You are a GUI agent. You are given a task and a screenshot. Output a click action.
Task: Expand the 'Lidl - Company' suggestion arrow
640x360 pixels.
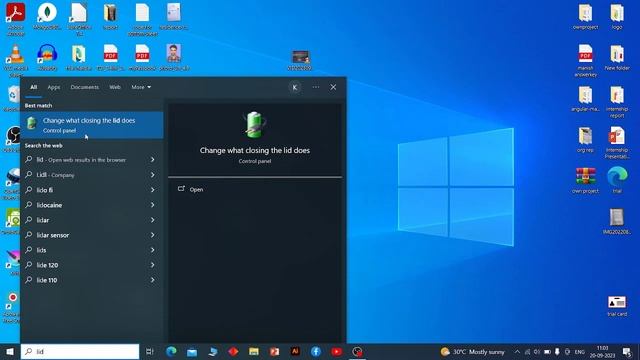point(152,175)
